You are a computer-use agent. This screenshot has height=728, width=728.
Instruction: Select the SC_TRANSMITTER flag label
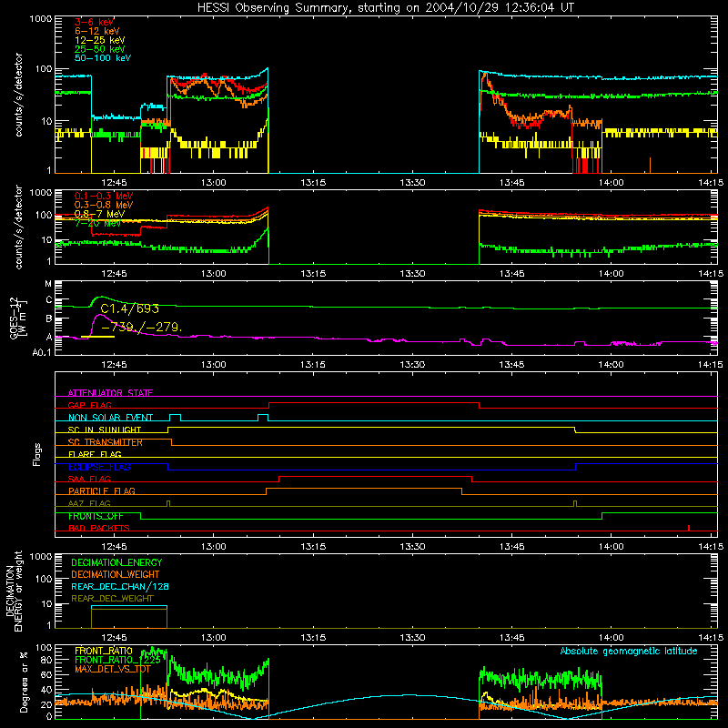tap(106, 442)
